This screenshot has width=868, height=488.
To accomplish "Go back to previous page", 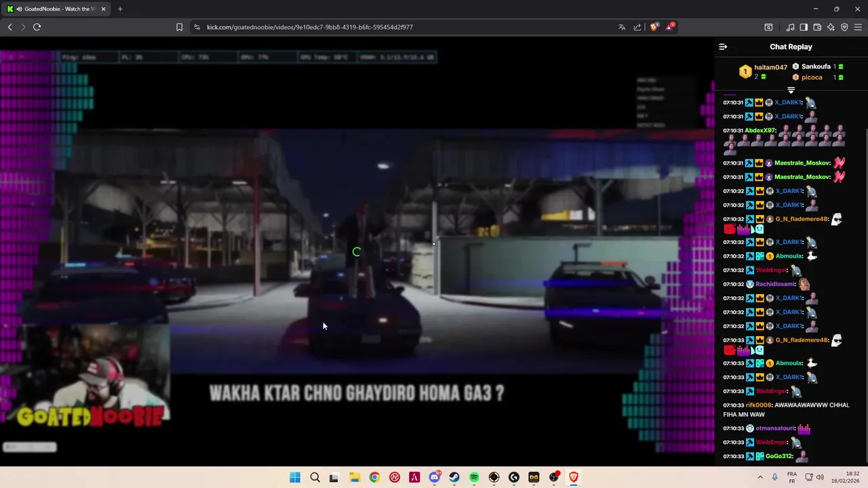I will 10,27.
